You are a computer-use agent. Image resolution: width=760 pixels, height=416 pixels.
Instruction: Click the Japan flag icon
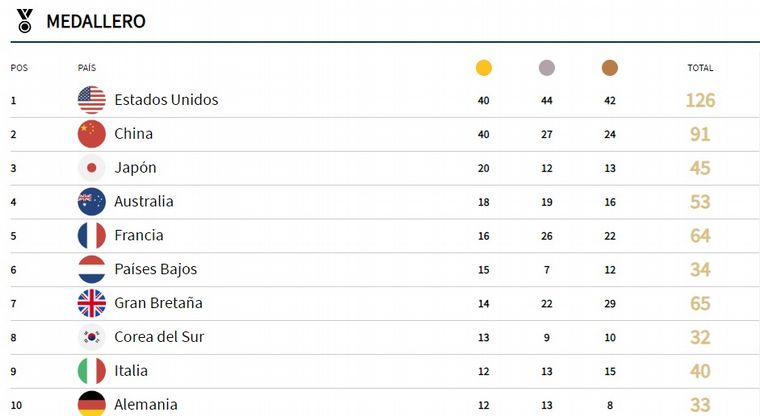[92, 168]
